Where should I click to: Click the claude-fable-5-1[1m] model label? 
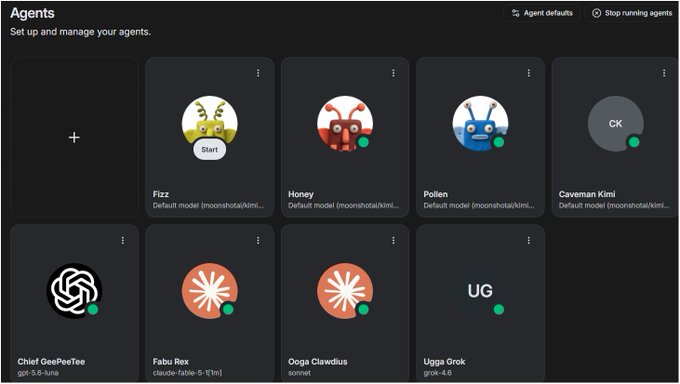point(187,373)
